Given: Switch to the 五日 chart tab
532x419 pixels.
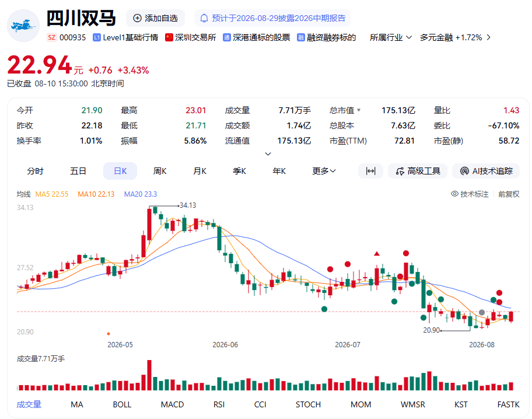Looking at the screenshot, I should (x=78, y=171).
